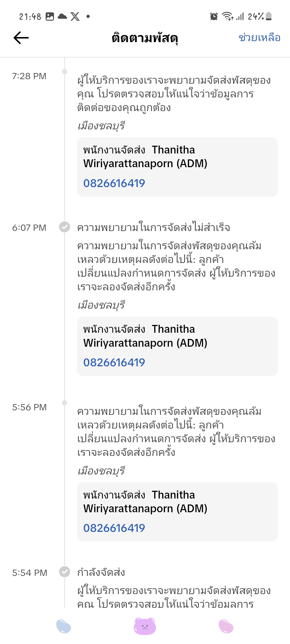Open courier card under 7:28 PM entry
Screen dimensions: 290x644
coord(177,167)
